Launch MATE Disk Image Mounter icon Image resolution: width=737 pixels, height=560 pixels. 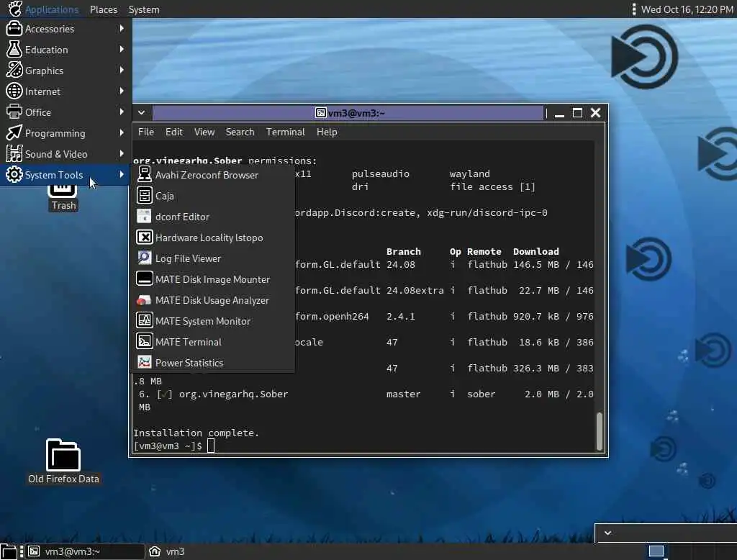click(x=144, y=279)
